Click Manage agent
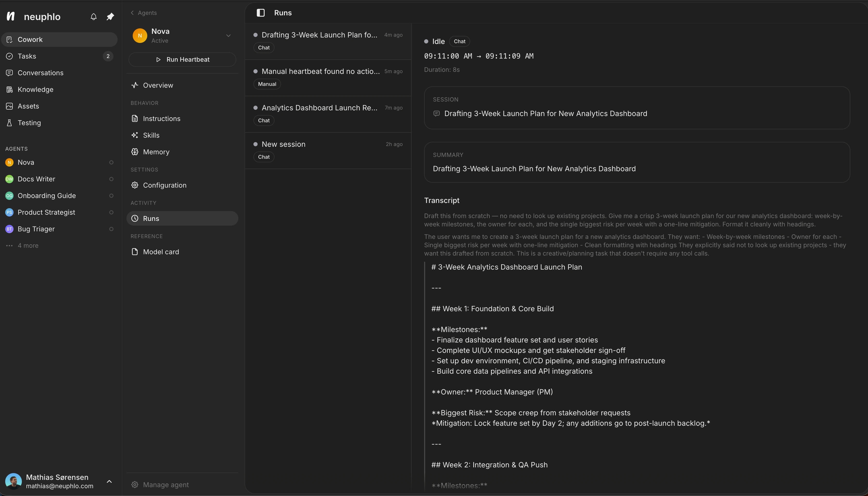Screen dimensions: 868x496 click(160, 485)
